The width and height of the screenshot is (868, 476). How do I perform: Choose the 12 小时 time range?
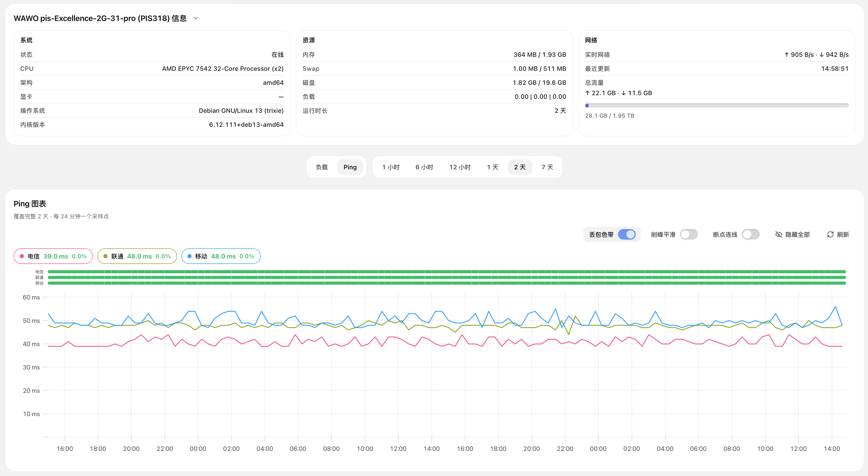[x=460, y=167]
